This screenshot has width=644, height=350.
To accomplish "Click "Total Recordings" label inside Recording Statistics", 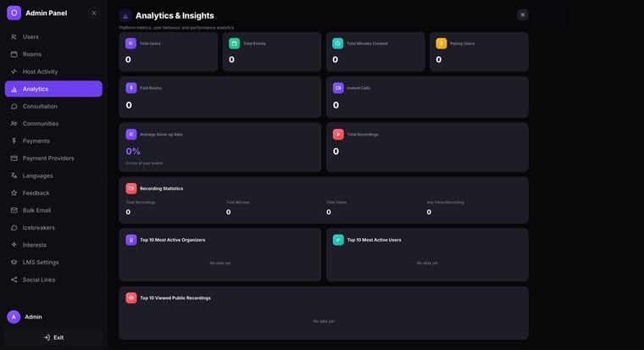I will pyautogui.click(x=141, y=202).
